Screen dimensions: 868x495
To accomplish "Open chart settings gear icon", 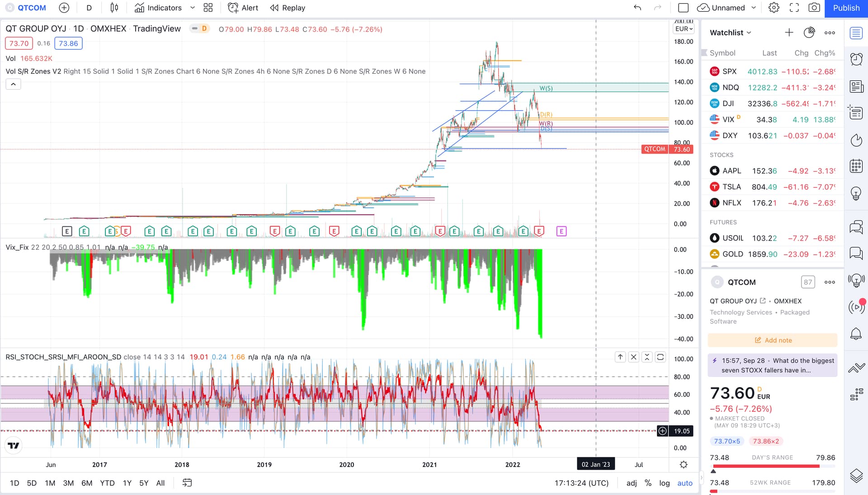I will [x=774, y=8].
